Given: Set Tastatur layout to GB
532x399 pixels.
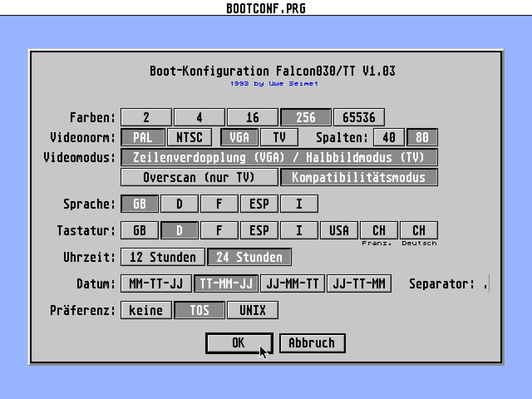Looking at the screenshot, I should (x=140, y=230).
